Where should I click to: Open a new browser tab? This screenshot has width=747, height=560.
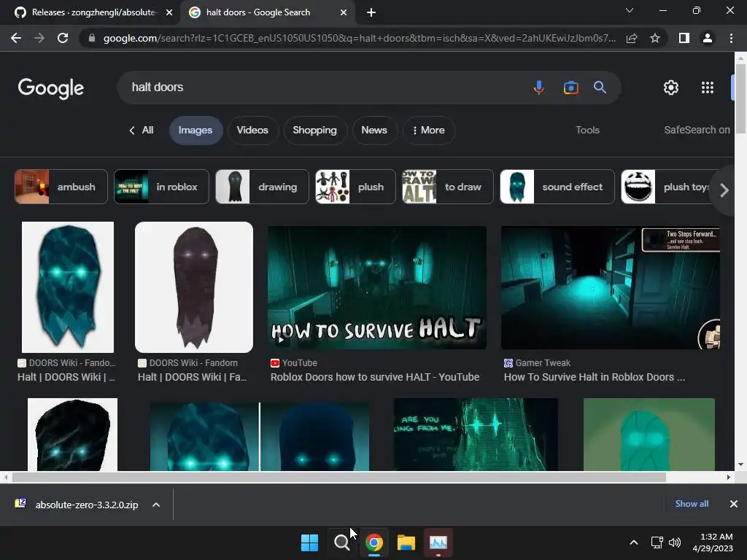371,12
